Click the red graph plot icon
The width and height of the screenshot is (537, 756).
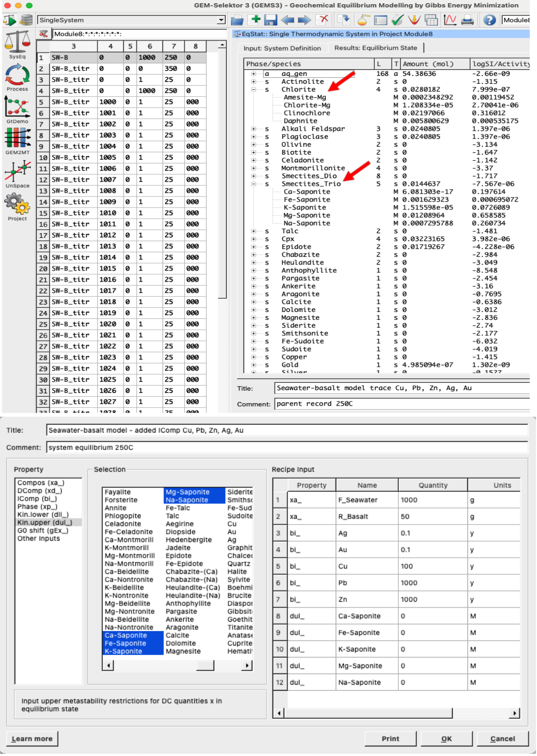pos(449,20)
